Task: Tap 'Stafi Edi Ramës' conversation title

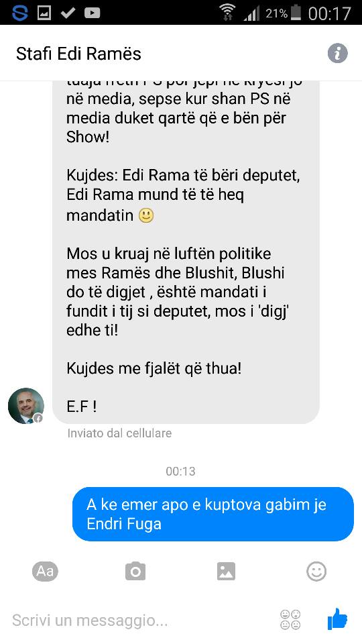Action: pyautogui.click(x=78, y=54)
